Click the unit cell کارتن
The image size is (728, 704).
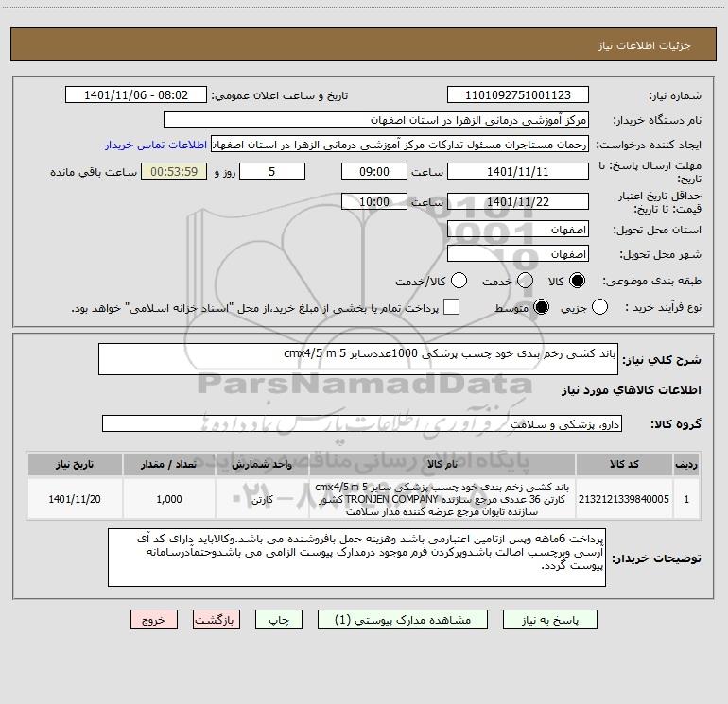pyautogui.click(x=262, y=499)
